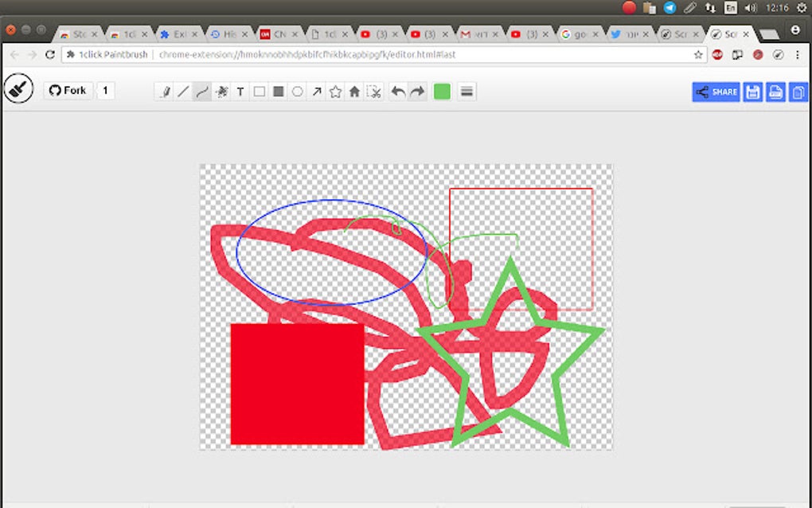The image size is (812, 508).
Task: Select the Spray brush tool
Action: [x=221, y=92]
